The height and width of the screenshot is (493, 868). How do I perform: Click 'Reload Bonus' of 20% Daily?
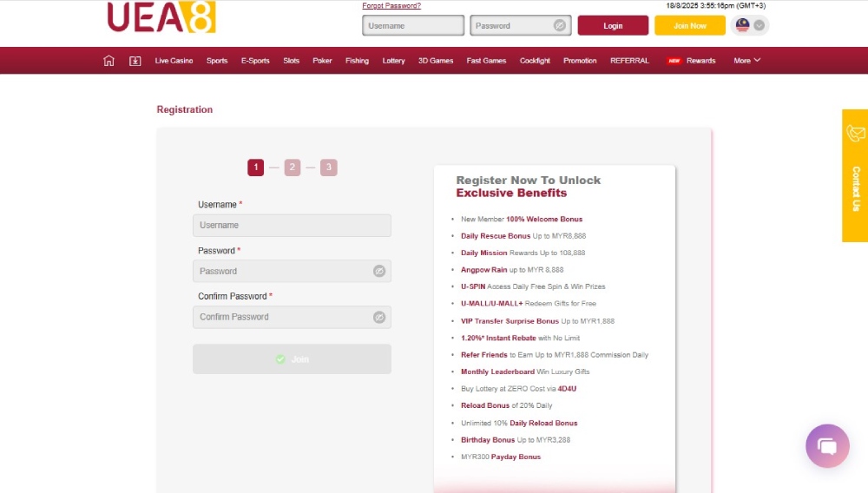pyautogui.click(x=485, y=405)
